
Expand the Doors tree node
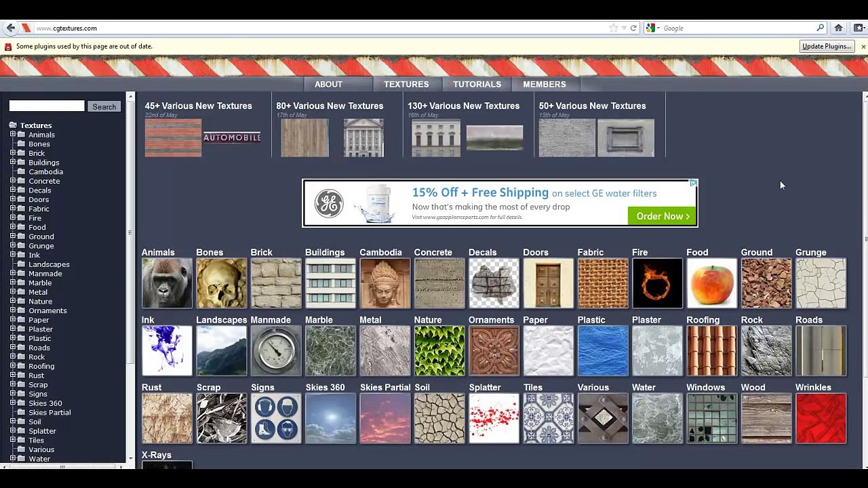tap(12, 199)
